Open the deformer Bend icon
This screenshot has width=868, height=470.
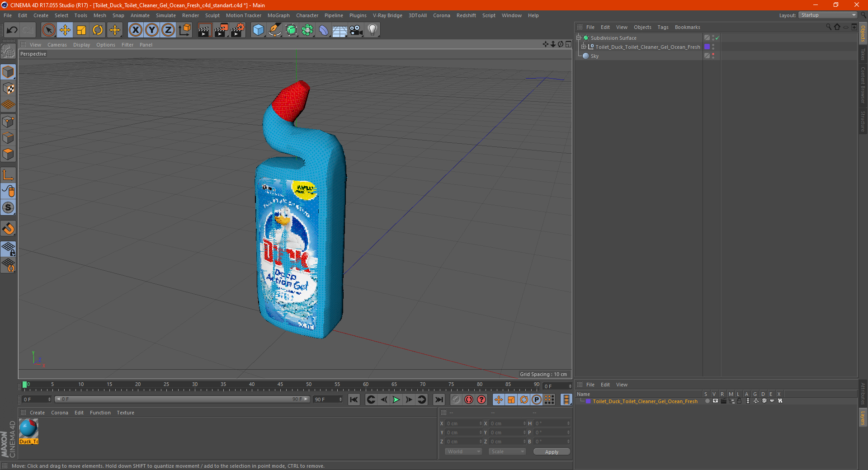(324, 30)
